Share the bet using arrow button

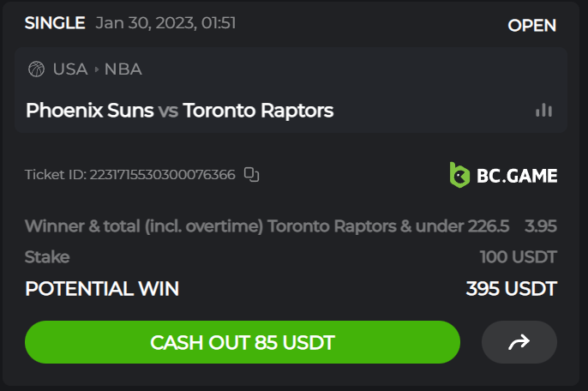[519, 343]
